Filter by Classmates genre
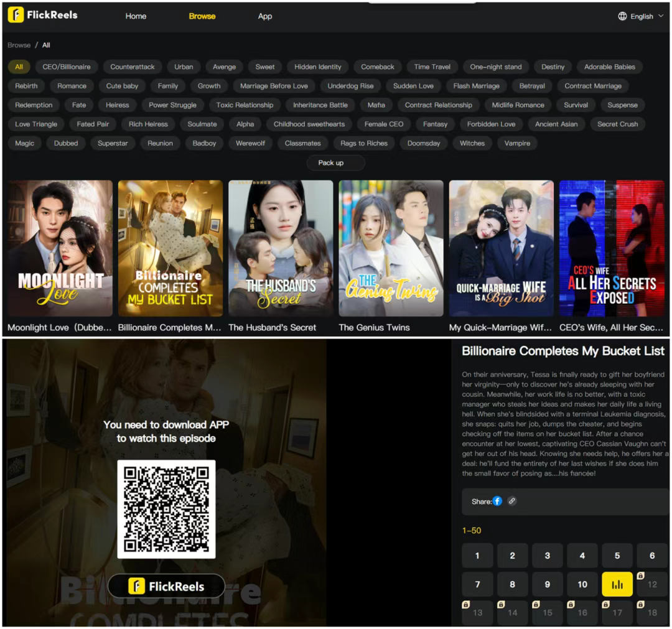Image resolution: width=672 pixels, height=629 pixels. coord(302,144)
